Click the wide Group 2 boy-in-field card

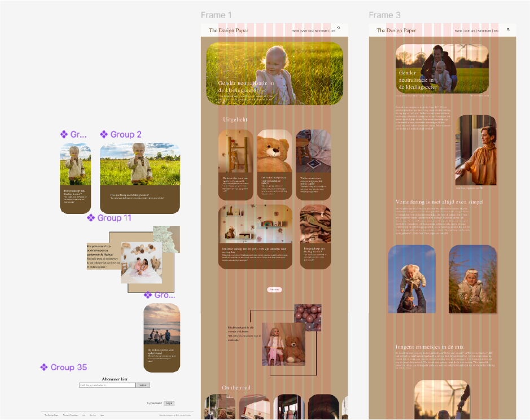point(140,178)
